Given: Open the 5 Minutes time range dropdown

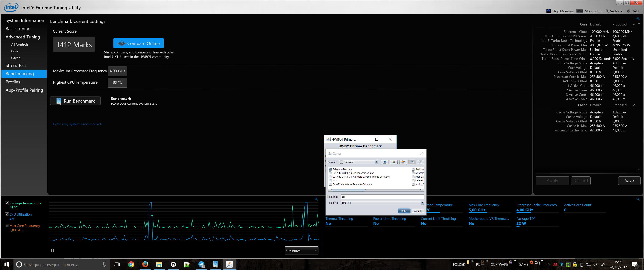Looking at the screenshot, I should tap(301, 251).
